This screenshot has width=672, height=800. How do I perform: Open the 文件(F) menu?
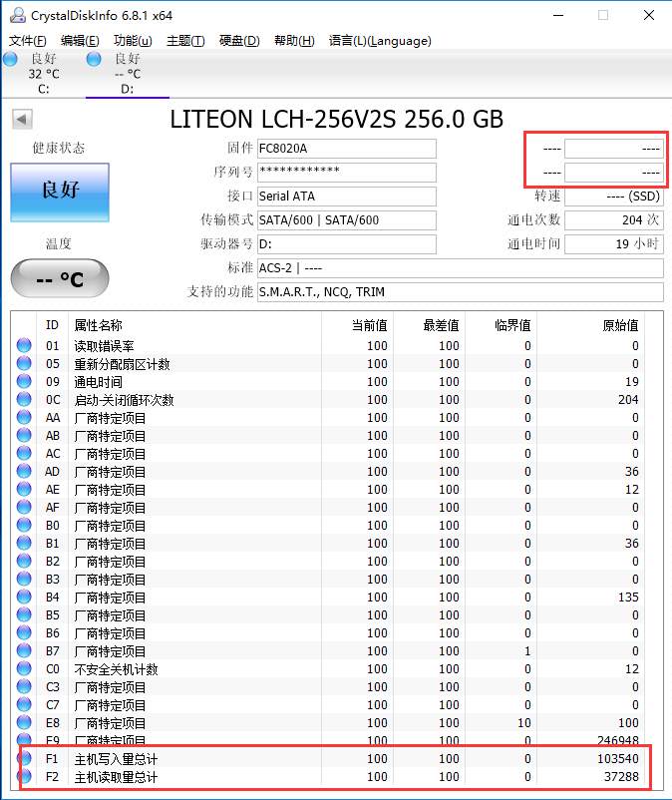click(x=28, y=41)
